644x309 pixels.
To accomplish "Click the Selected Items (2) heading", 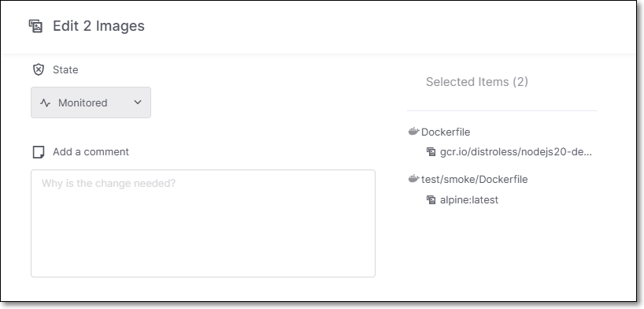I will [x=477, y=82].
